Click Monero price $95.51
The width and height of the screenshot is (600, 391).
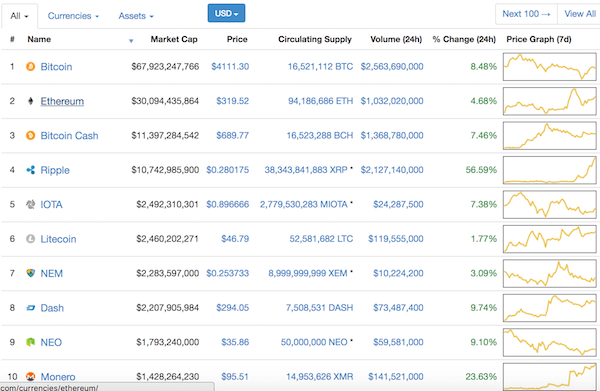235,376
